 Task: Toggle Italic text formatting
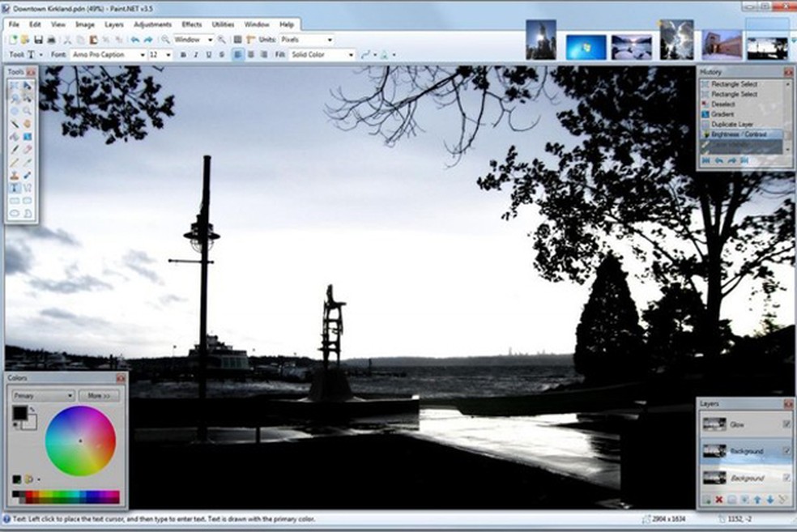click(196, 55)
